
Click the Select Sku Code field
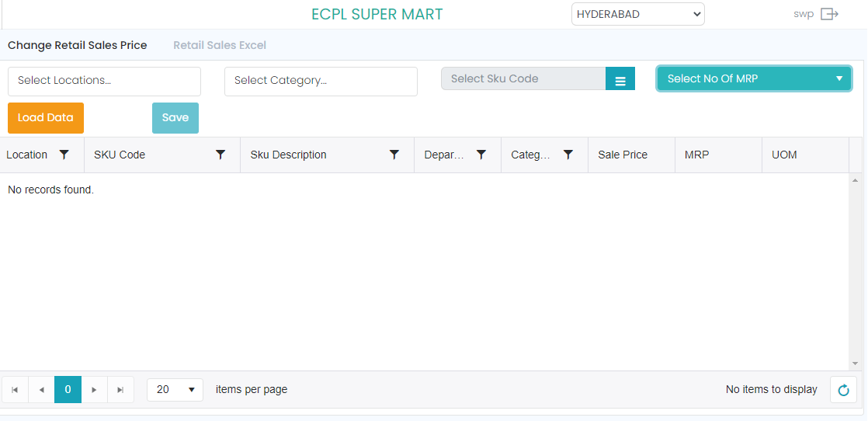pyautogui.click(x=524, y=78)
